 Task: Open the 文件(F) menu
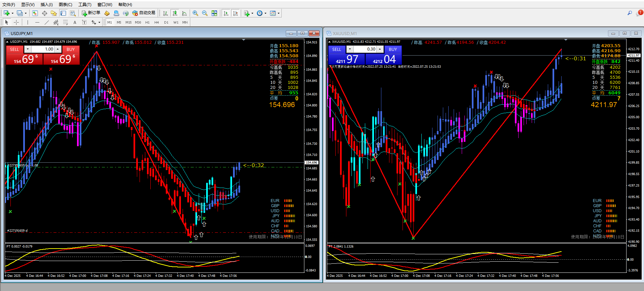pyautogui.click(x=9, y=5)
